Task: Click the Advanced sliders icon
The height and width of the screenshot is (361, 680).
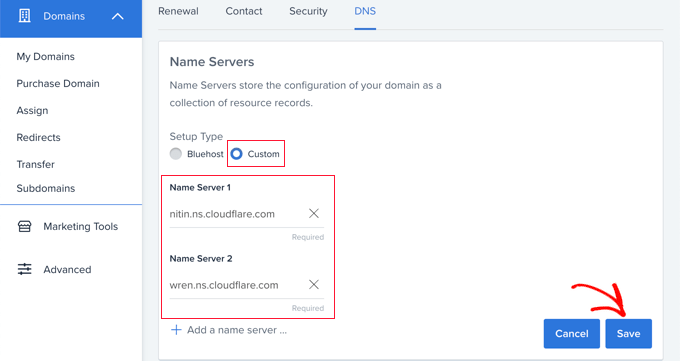Action: coord(24,269)
